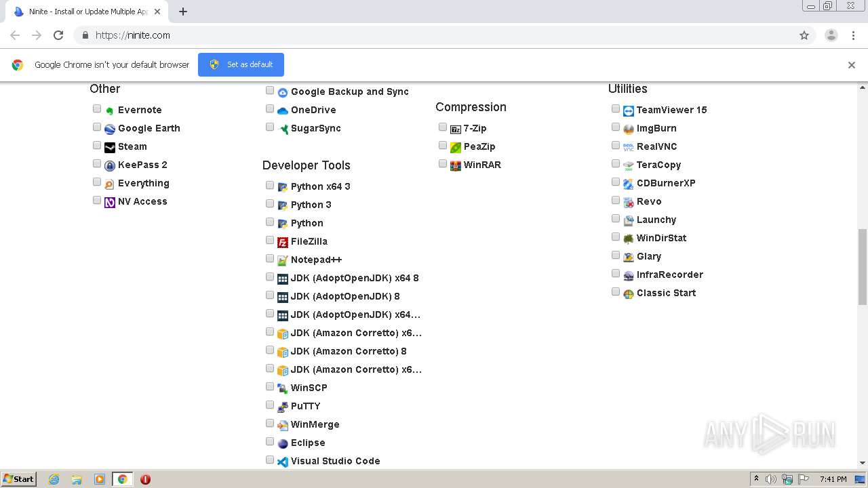Click the WinSCP icon

(x=283, y=388)
